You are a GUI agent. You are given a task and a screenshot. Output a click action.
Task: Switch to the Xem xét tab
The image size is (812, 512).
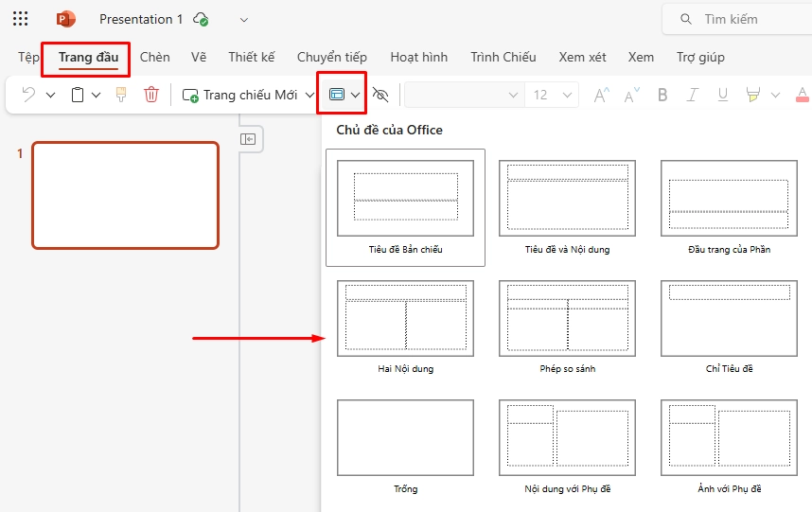[582, 57]
